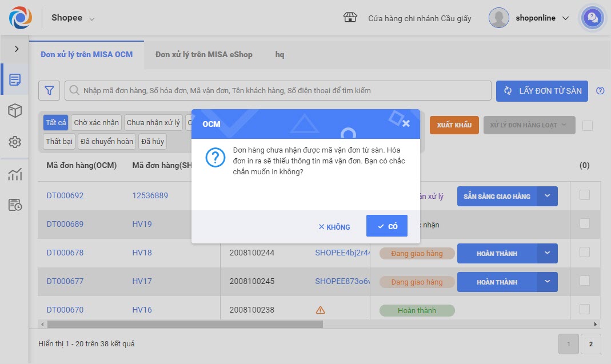This screenshot has width=611, height=364.
Task: Switch to Đơn xử lý trên MISA eShop tab
Action: (204, 54)
